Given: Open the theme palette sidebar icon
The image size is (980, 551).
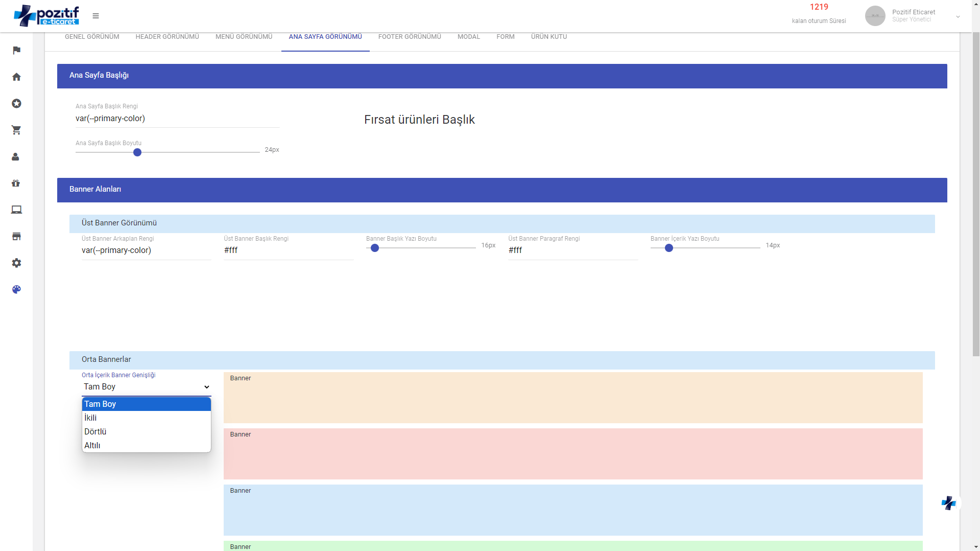Looking at the screenshot, I should tap(16, 289).
